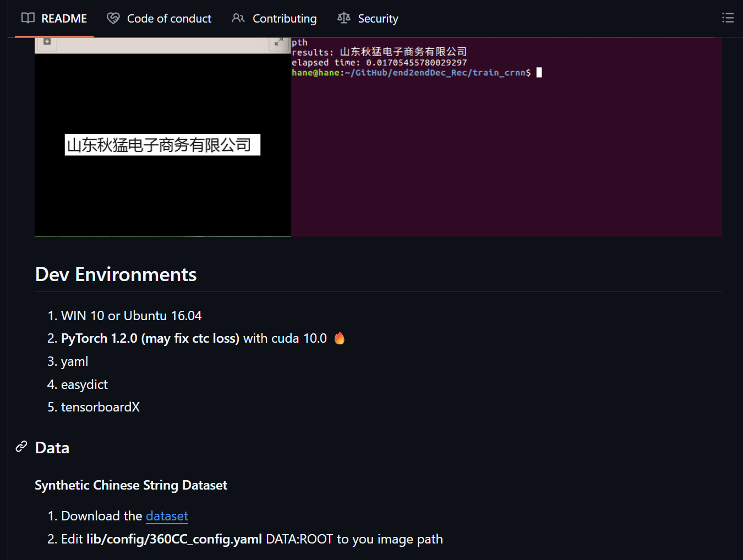Click the terminal 'elapsed time' line

click(x=379, y=63)
